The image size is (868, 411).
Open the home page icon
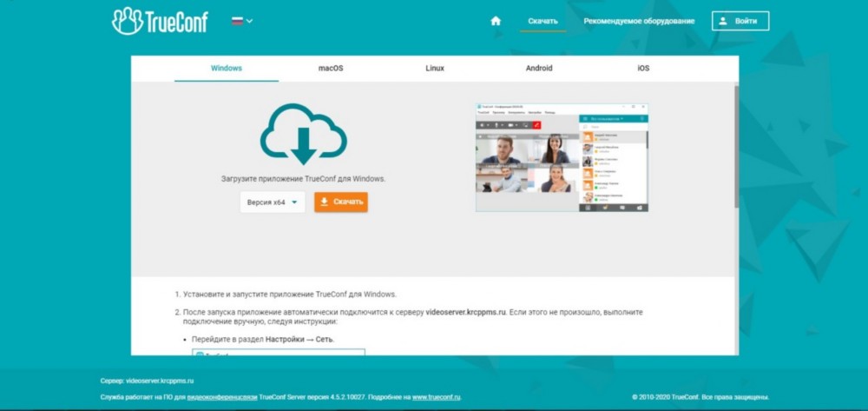(x=496, y=21)
